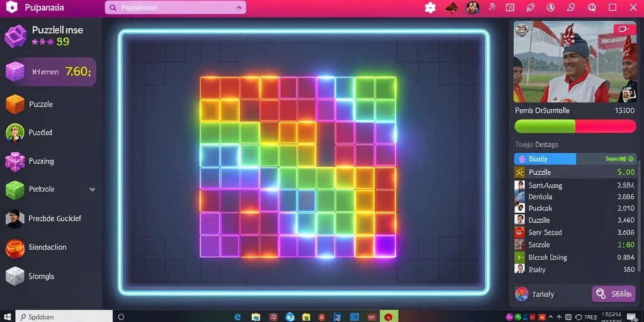Open the Blecah Doiing leaderboard entry
The width and height of the screenshot is (644, 322).
pos(575,257)
